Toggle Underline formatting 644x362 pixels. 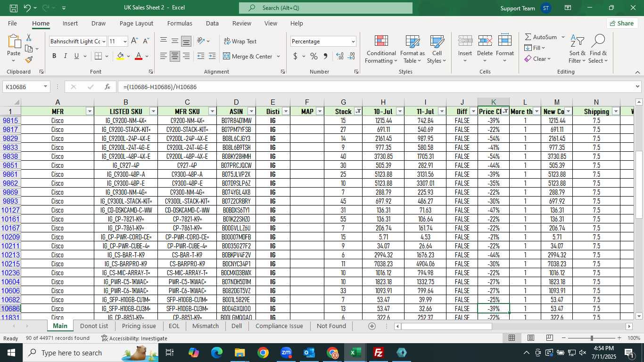click(x=77, y=56)
